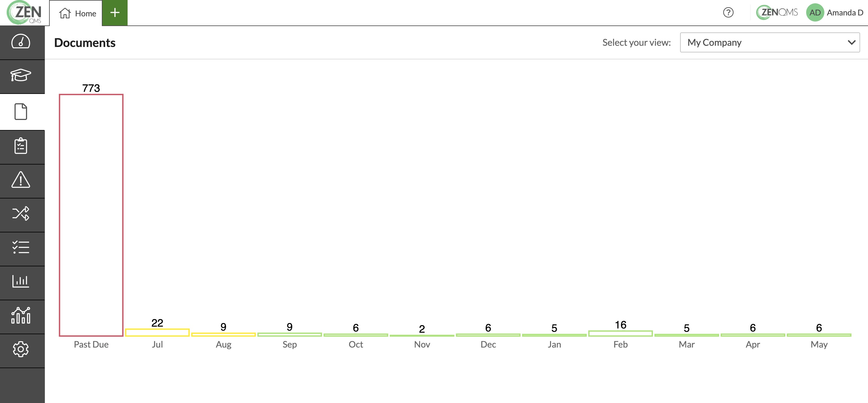This screenshot has width=868, height=403.
Task: Add a new tab with plus button
Action: pos(115,13)
